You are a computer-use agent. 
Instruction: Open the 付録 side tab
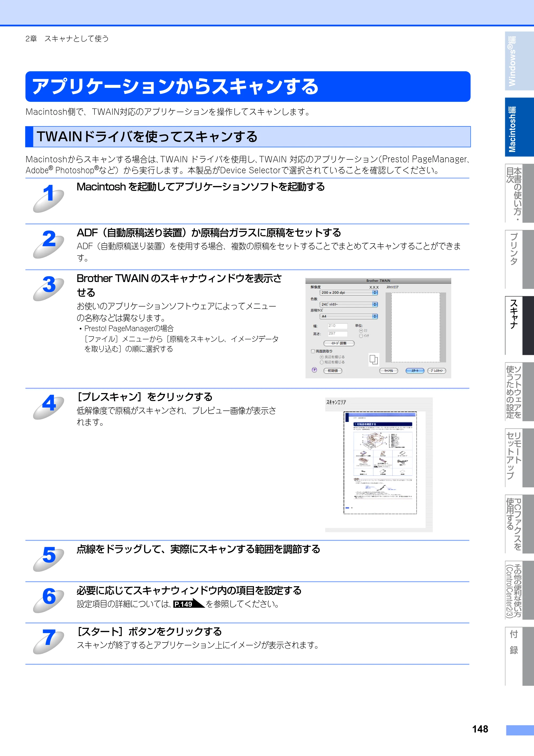click(x=519, y=657)
